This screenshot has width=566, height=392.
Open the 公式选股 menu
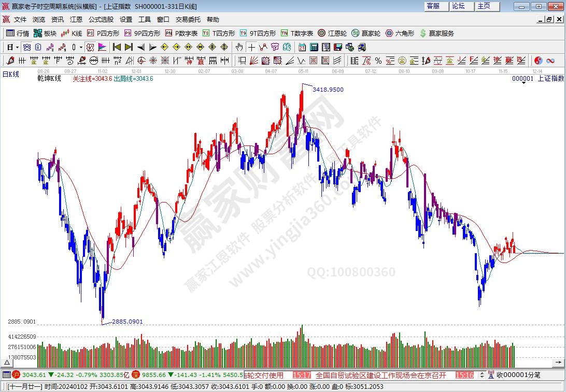101,19
